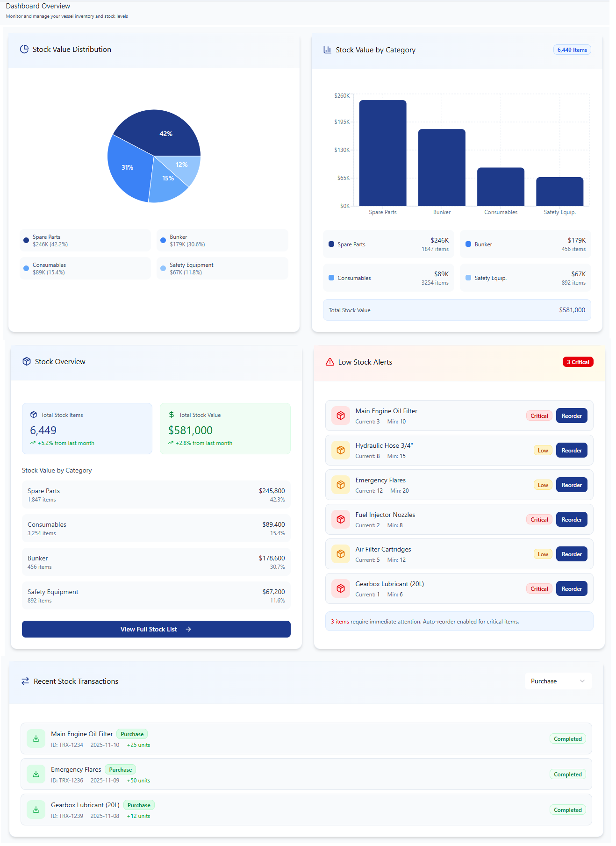Click the yellow package icon for Hydraulic Hose 3/4"
Image resolution: width=616 pixels, height=846 pixels.
[341, 450]
